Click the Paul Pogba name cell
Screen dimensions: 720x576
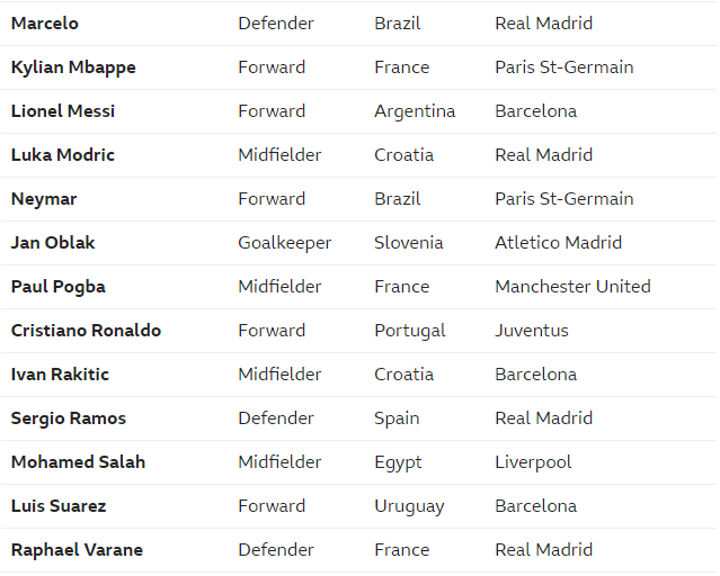pos(58,287)
